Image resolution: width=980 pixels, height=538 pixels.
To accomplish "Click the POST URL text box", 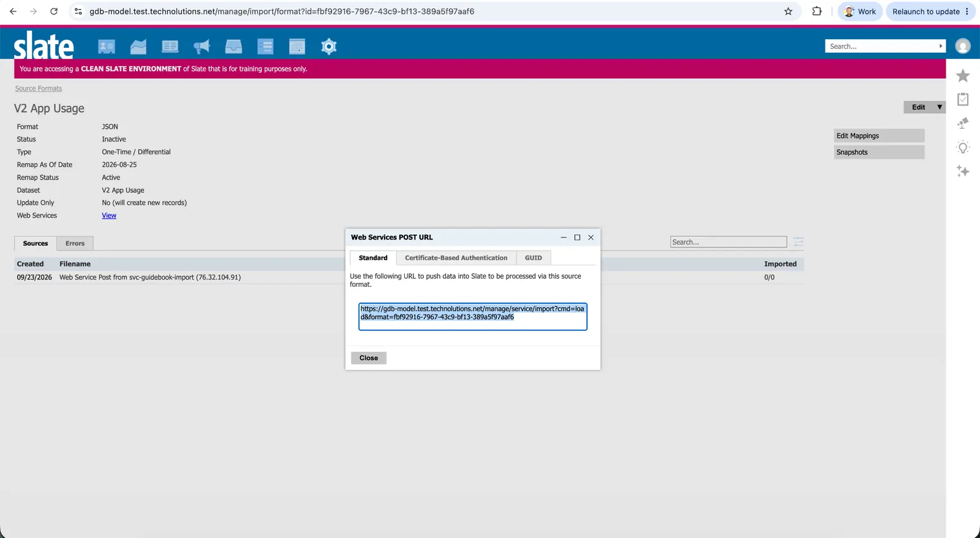I will click(x=473, y=317).
